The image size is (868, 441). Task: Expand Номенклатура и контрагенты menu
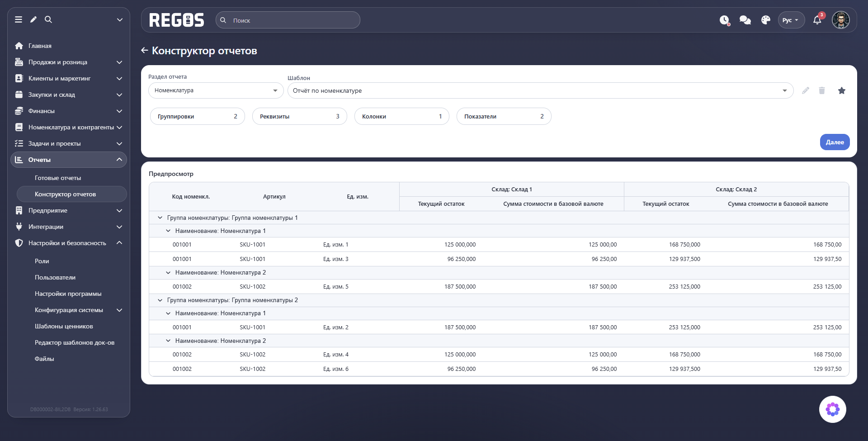coord(69,127)
